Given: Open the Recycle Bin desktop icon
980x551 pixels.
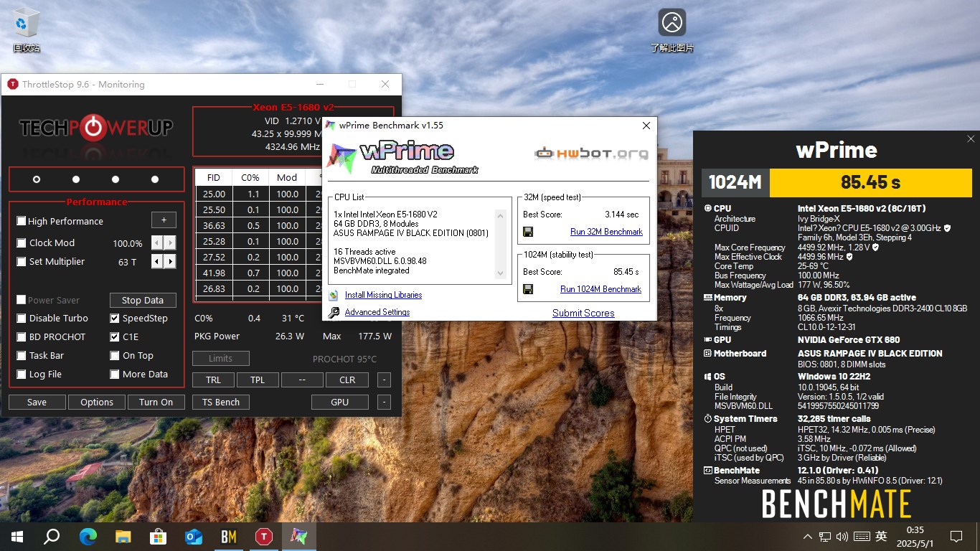Looking at the screenshot, I should click(27, 31).
